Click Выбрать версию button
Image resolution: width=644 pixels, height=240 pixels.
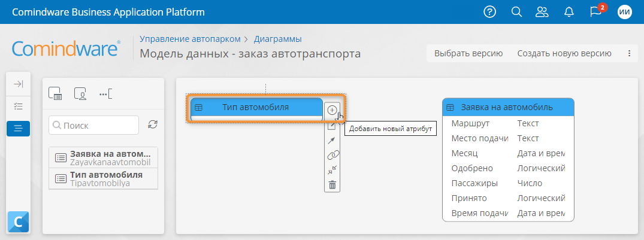[468, 53]
